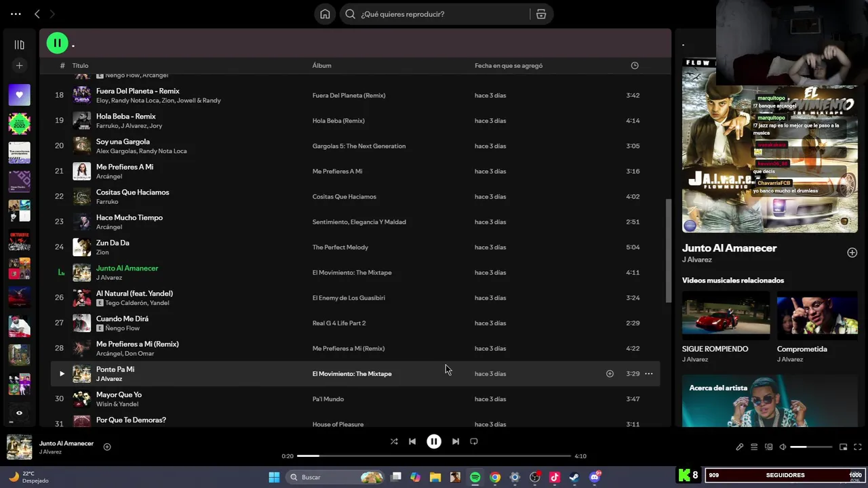
Task: Click the track list scrollbar
Action: [x=667, y=251]
